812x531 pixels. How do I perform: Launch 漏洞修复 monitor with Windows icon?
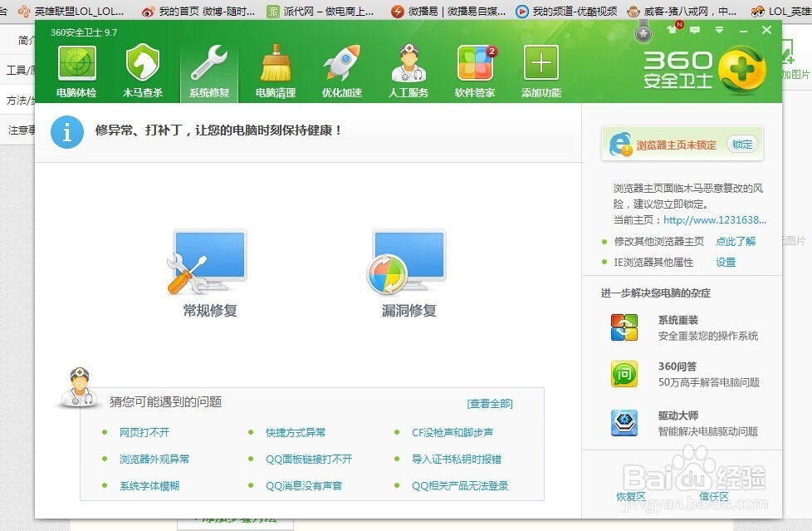click(x=407, y=263)
